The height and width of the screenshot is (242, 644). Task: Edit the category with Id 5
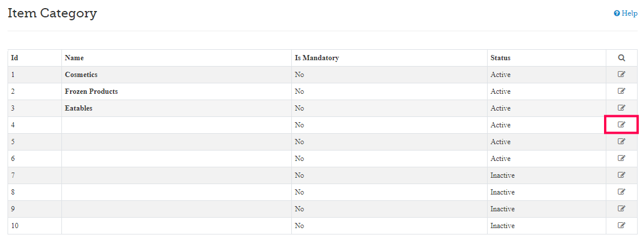pos(621,141)
